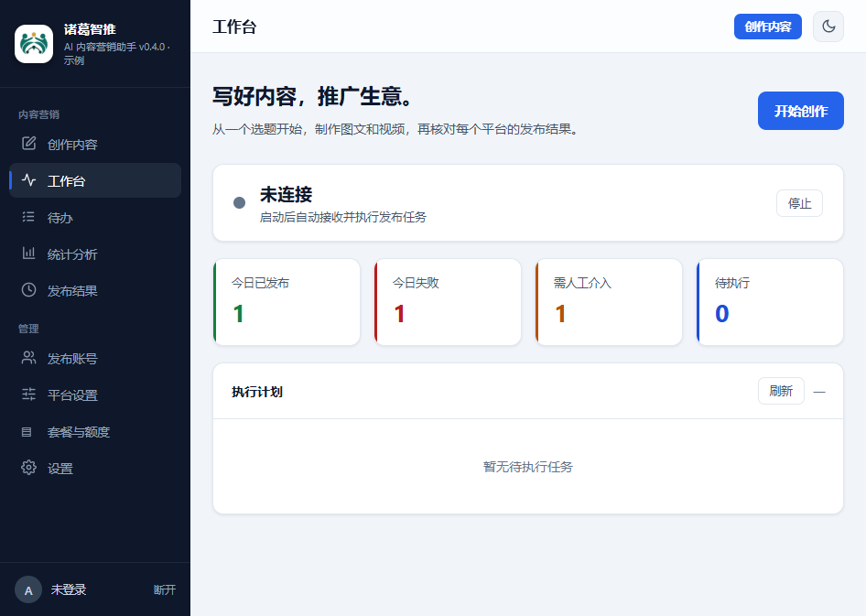This screenshot has width=866, height=616.
Task: Click the 暂无待执行任务 message
Action: (528, 467)
